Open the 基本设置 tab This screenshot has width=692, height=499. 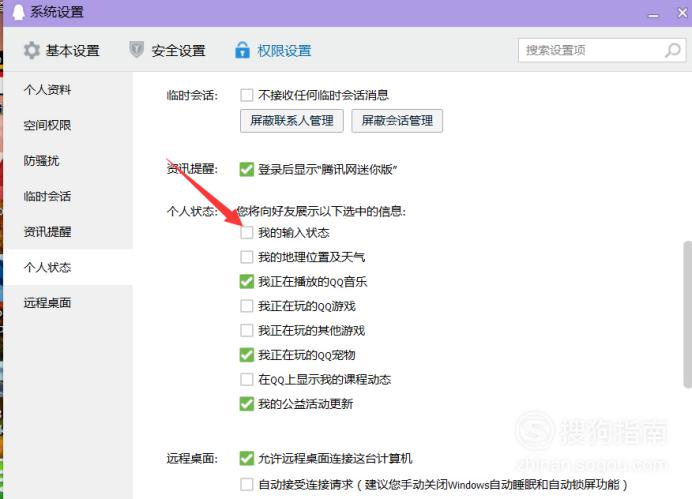coord(61,50)
